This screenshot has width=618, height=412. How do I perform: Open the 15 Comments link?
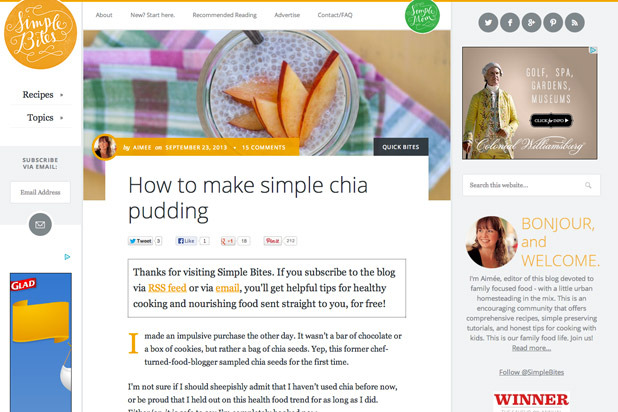264,147
